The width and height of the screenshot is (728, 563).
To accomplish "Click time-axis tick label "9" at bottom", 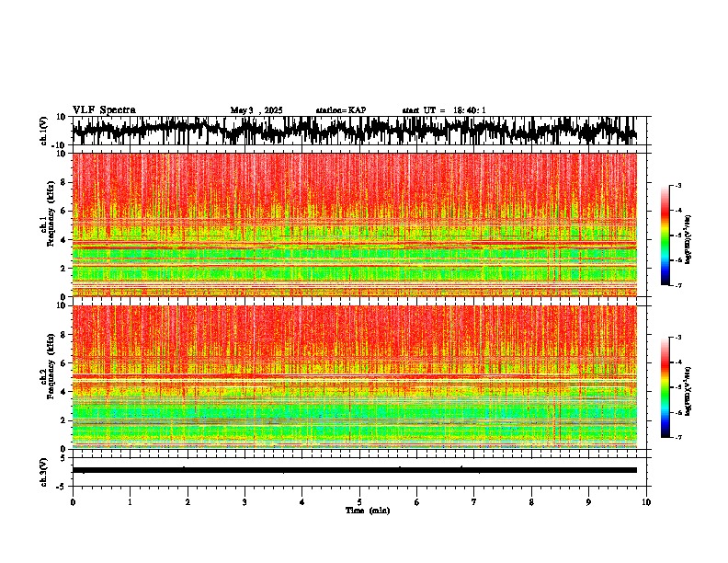I will pyautogui.click(x=588, y=502).
